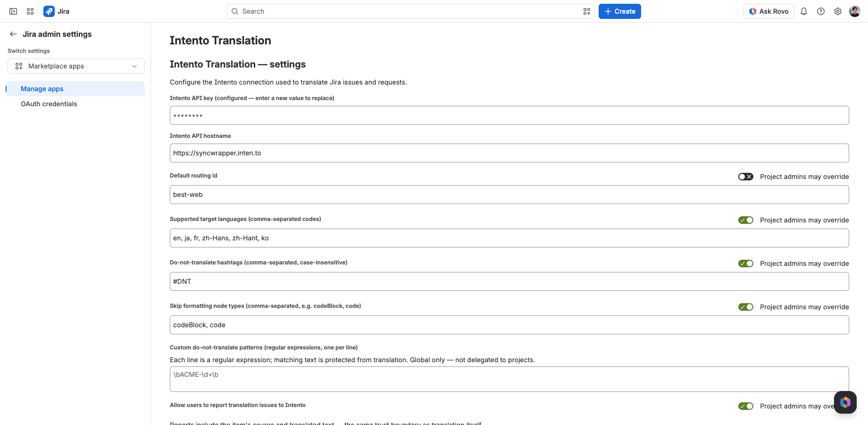Click the Supported target languages field
868x425 pixels.
509,238
